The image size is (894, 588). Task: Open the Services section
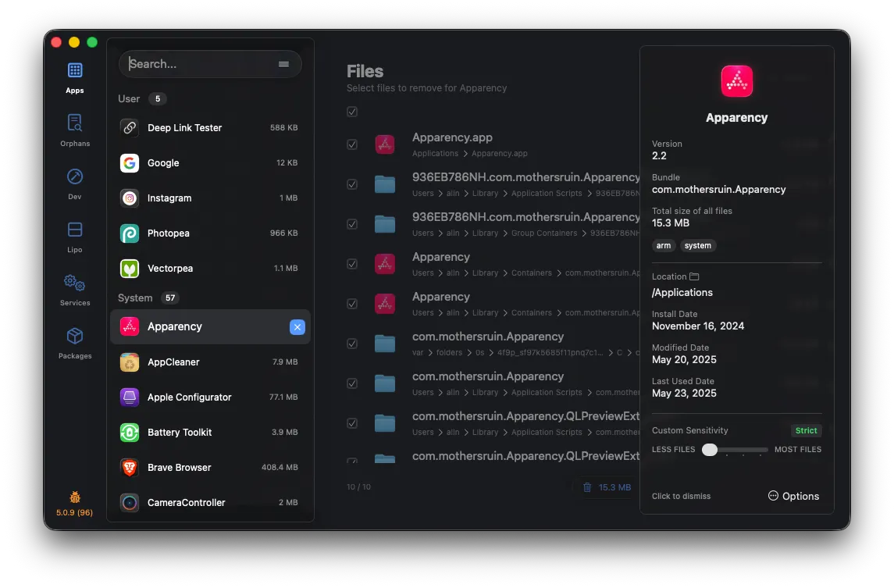75,290
